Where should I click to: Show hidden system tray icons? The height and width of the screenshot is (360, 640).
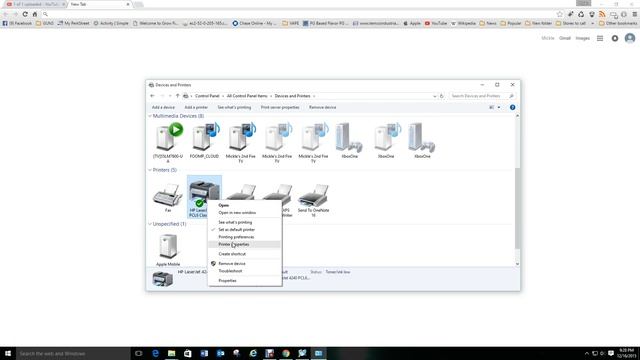click(587, 353)
